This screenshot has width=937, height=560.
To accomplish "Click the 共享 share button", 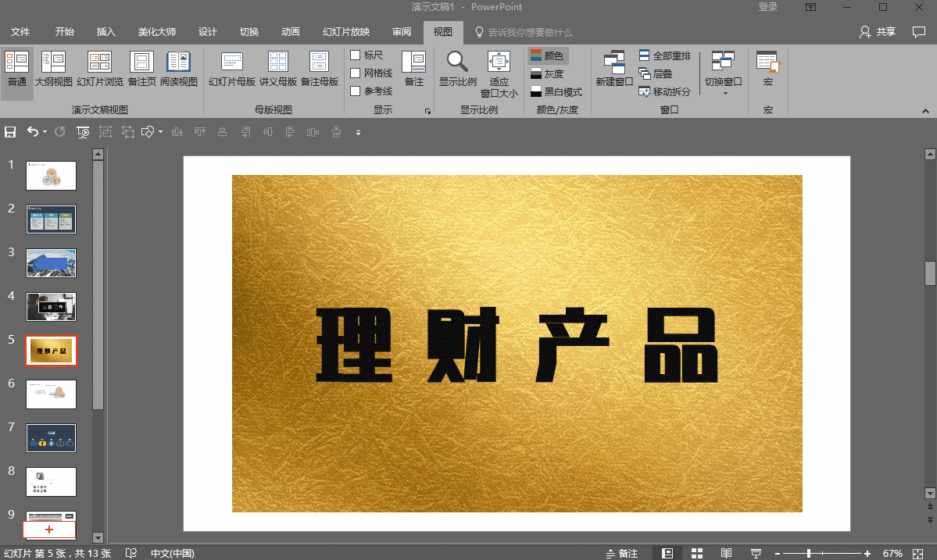I will (x=878, y=32).
